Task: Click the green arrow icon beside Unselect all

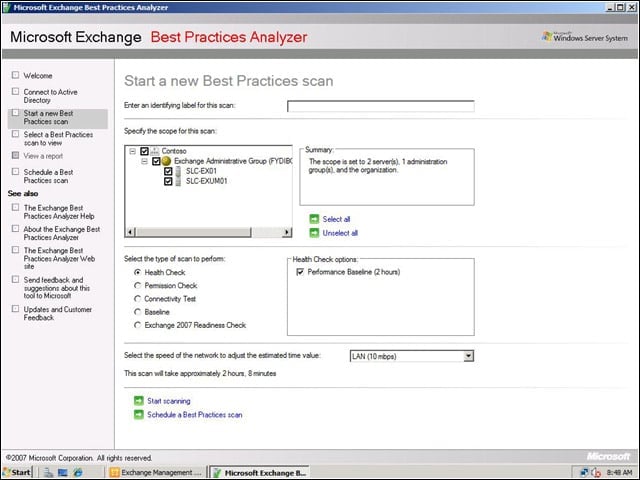Action: coord(314,233)
